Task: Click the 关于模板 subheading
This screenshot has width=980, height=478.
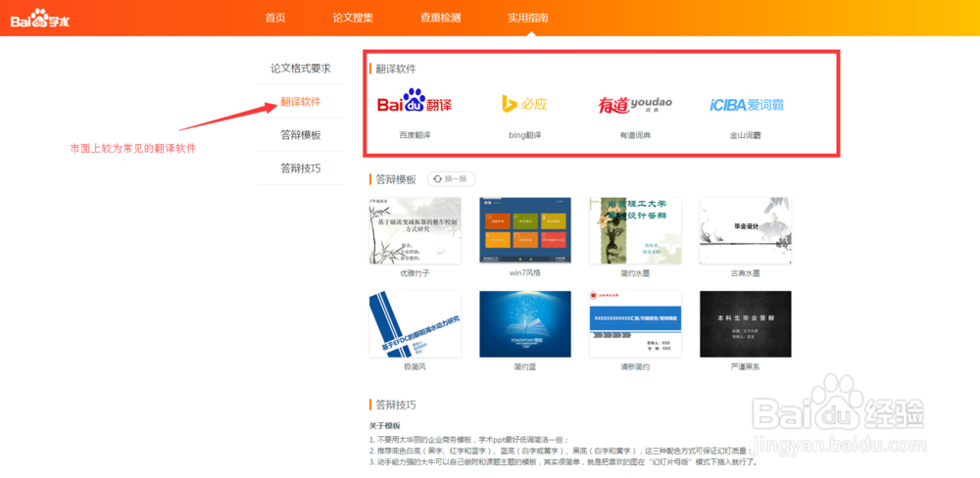Action: pos(384,426)
